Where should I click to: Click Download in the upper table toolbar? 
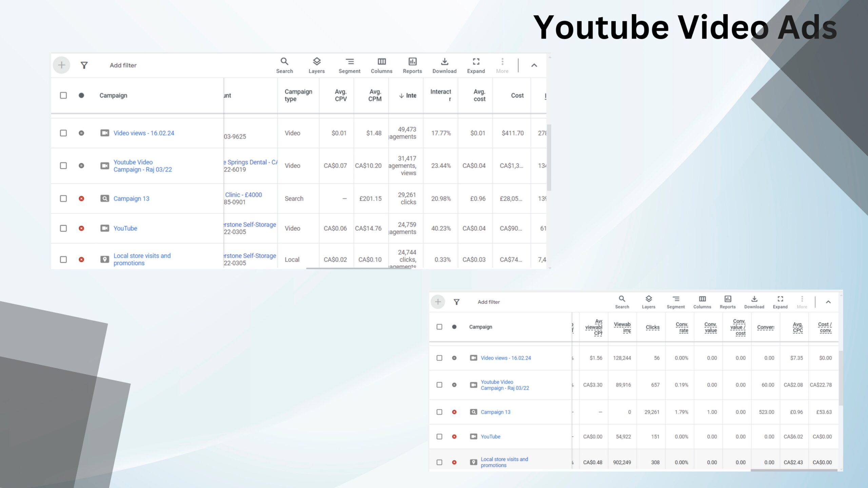coord(445,65)
